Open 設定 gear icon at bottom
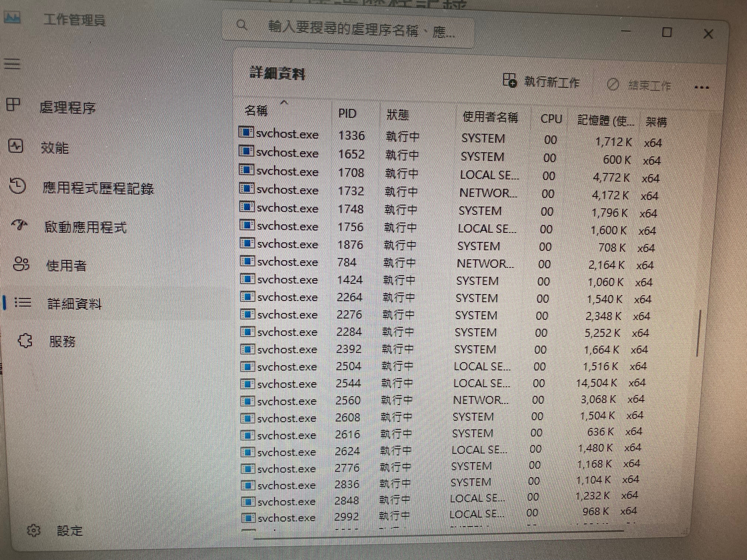Screen dimensions: 747x560 33,530
